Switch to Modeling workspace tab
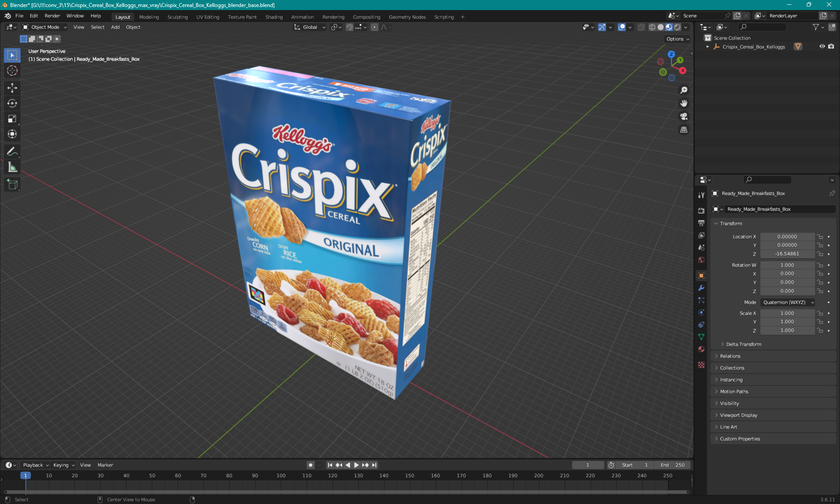Screen dimensions: 840x504 (x=149, y=17)
